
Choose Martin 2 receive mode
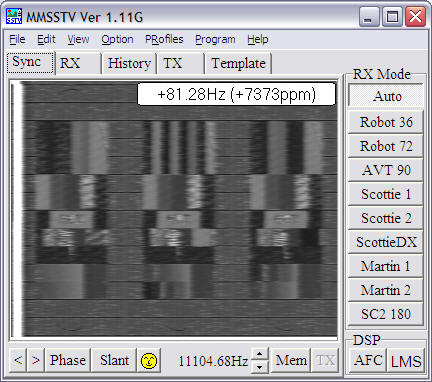point(386,290)
